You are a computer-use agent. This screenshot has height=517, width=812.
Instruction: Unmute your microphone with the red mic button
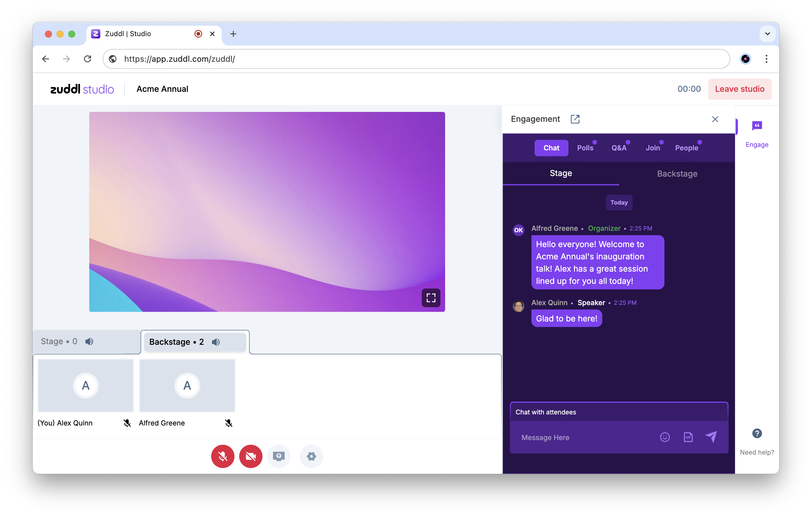click(x=223, y=456)
